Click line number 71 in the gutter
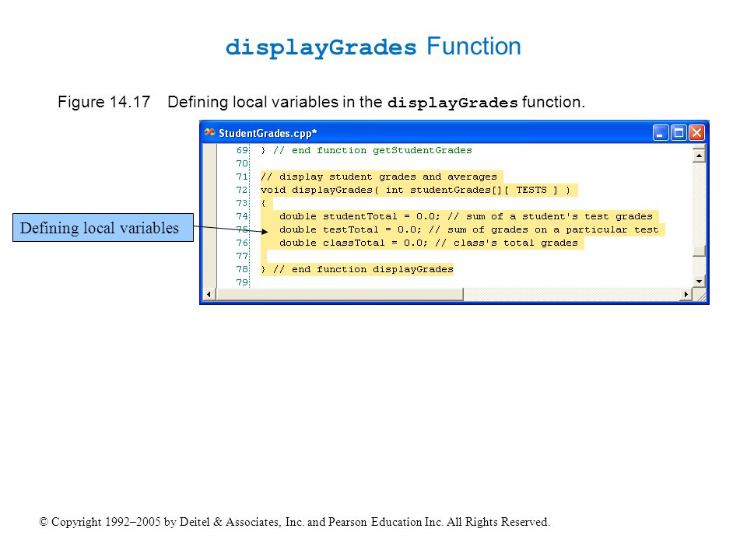Viewport: 747px width, 560px height. click(242, 177)
